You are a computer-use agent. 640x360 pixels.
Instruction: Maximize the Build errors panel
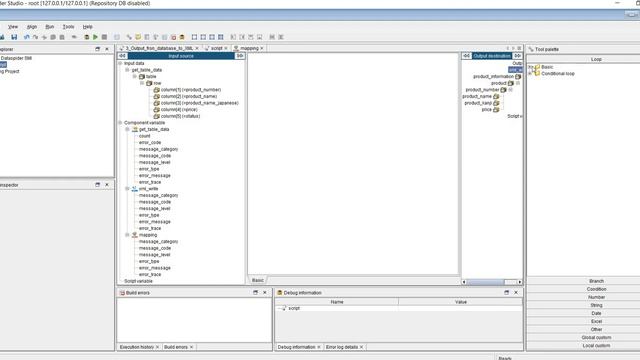click(x=256, y=293)
